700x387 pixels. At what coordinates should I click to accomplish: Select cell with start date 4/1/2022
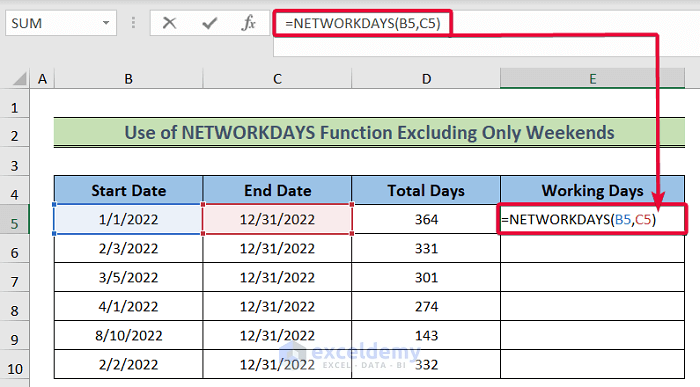pos(129,306)
